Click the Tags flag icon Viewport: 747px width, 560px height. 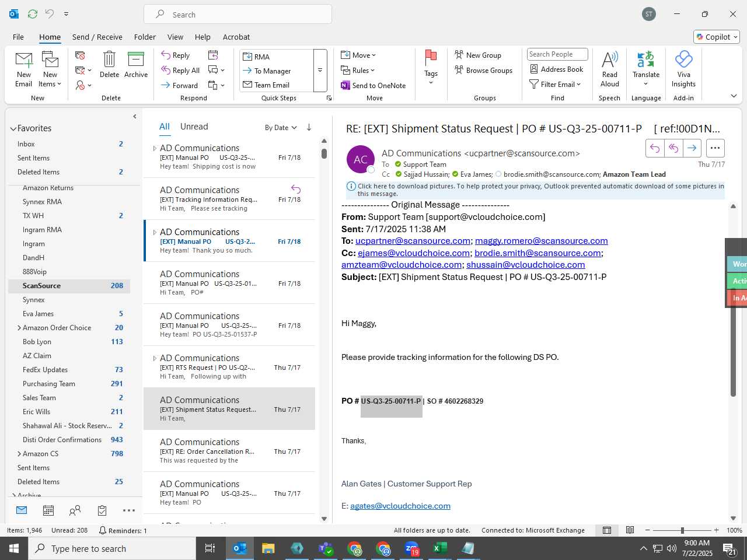pyautogui.click(x=431, y=58)
